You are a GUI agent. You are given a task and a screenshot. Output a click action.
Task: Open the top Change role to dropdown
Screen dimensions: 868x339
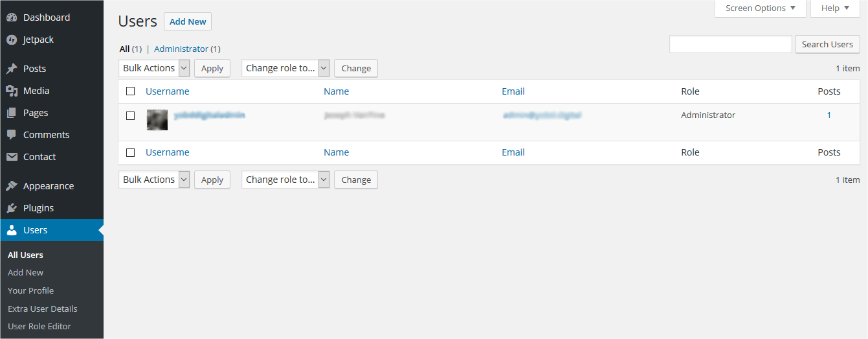[285, 68]
